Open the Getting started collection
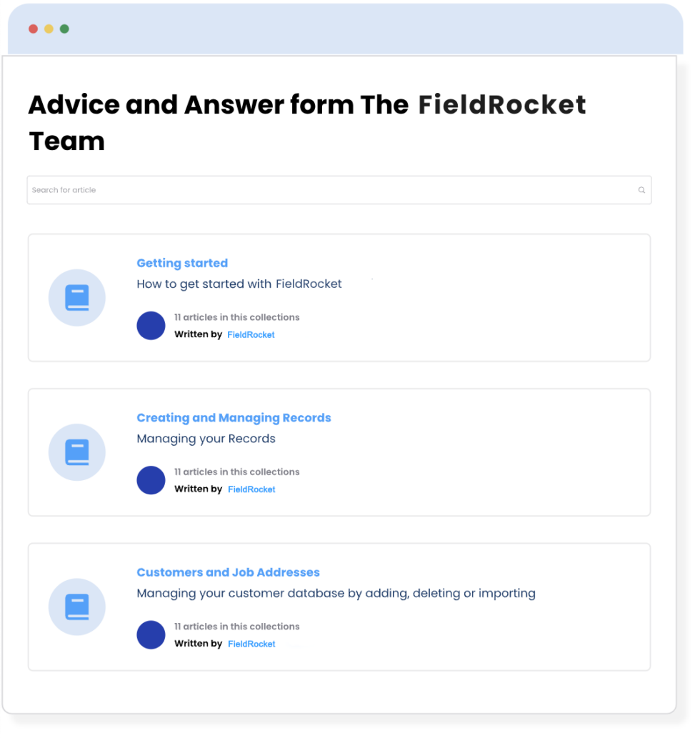Image resolution: width=700 pixels, height=738 pixels. pyautogui.click(x=182, y=263)
